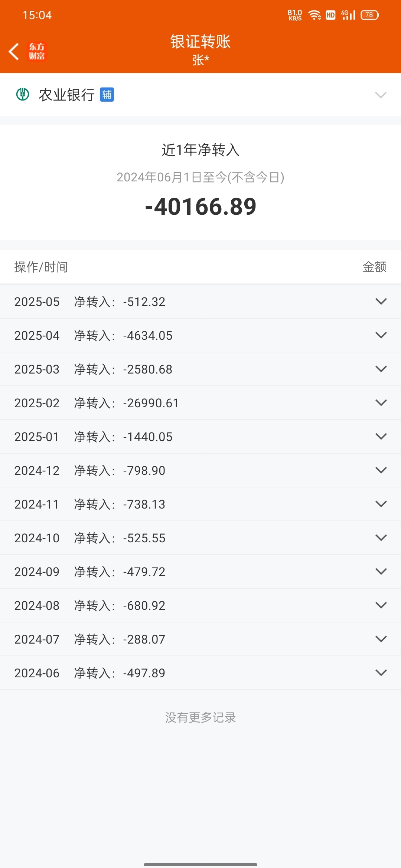Viewport: 401px width, 868px height.
Task: Tap the HD status bar icon
Action: click(x=330, y=15)
